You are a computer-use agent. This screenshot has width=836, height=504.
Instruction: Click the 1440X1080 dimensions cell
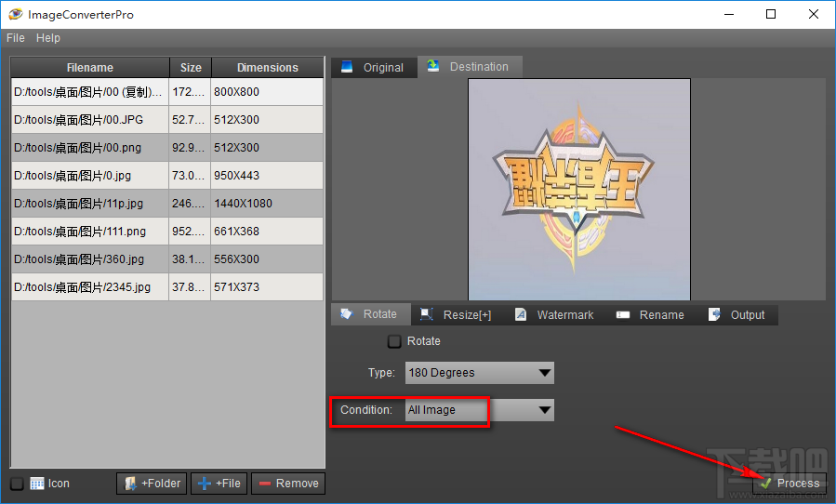[267, 204]
